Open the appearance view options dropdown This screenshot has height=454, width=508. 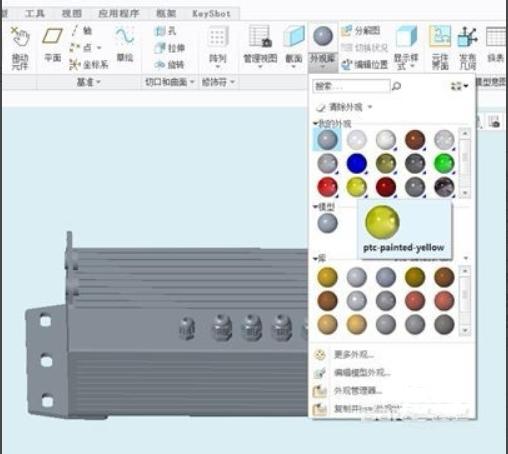[459, 86]
